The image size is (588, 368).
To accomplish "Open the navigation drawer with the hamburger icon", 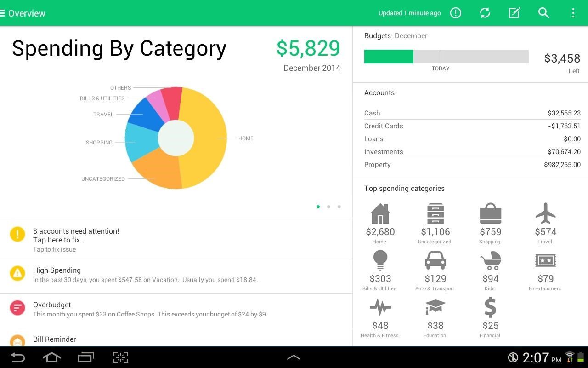I will pos(6,13).
